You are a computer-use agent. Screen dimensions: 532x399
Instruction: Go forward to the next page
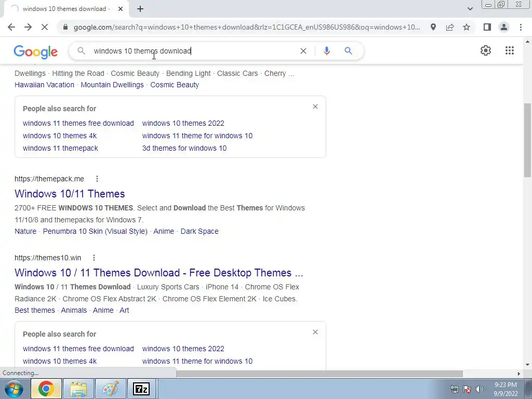coord(28,27)
